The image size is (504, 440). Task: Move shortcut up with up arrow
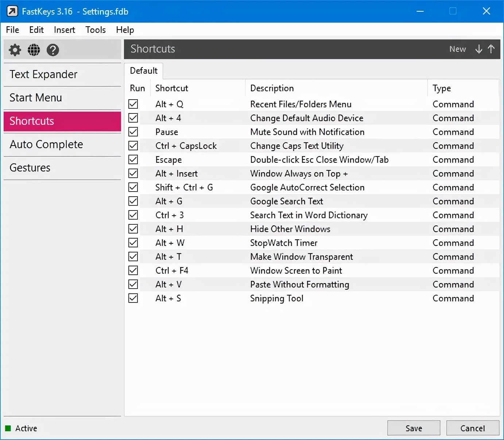click(491, 49)
